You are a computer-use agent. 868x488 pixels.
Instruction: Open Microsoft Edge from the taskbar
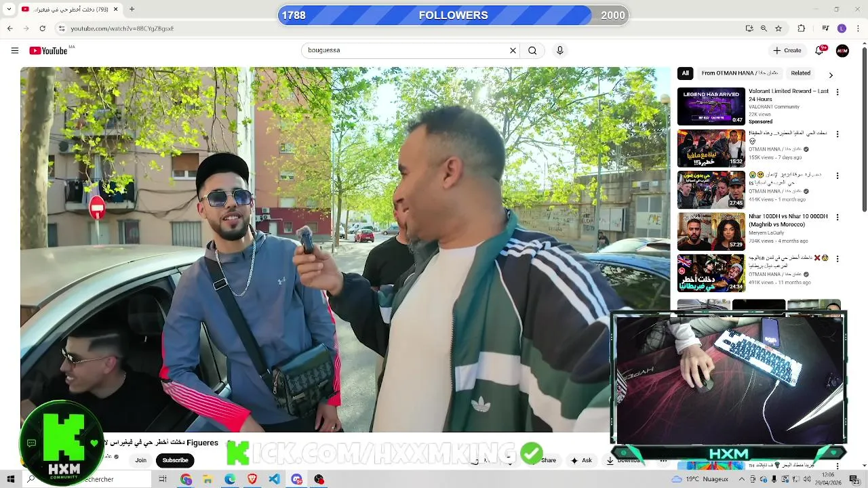click(x=230, y=479)
